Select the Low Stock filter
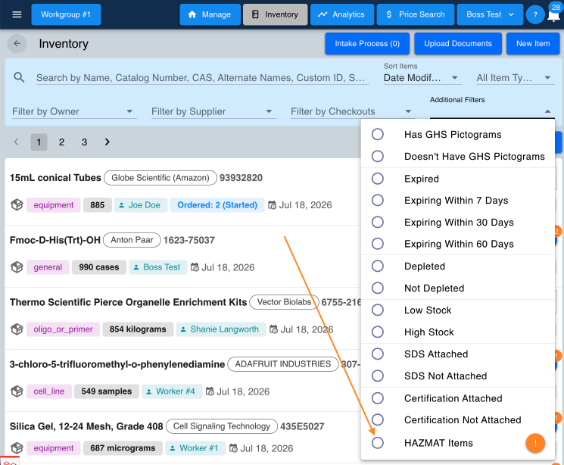Image resolution: width=564 pixels, height=465 pixels. point(458,310)
